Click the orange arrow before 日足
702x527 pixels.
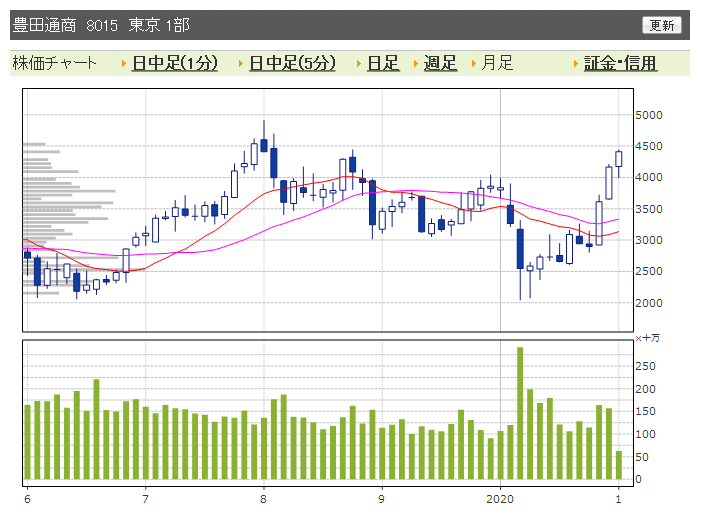click(359, 64)
